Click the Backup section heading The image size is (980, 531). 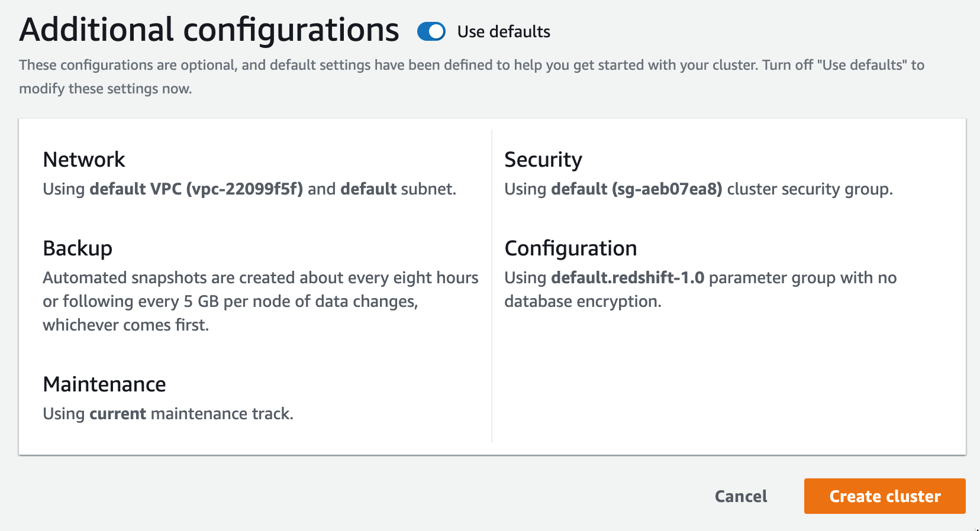click(78, 248)
